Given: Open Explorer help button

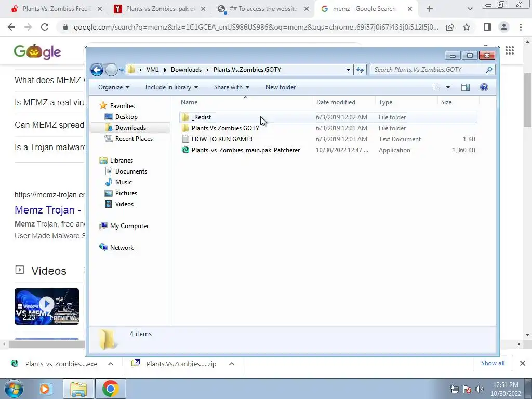Looking at the screenshot, I should point(484,87).
